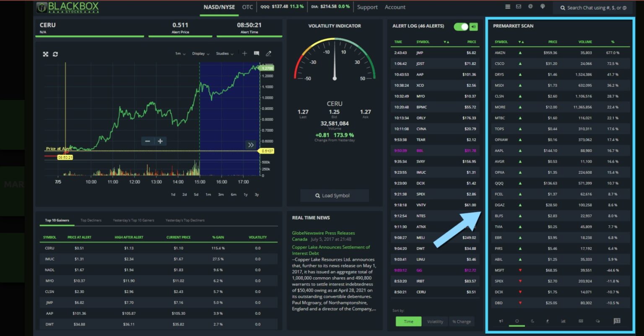Select the pencil draw tool on chart
The image size is (644, 336).
pos(269,53)
